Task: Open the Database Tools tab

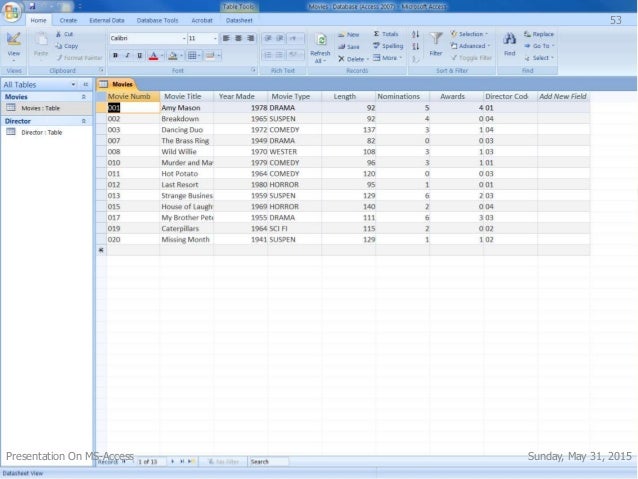Action: pos(157,20)
